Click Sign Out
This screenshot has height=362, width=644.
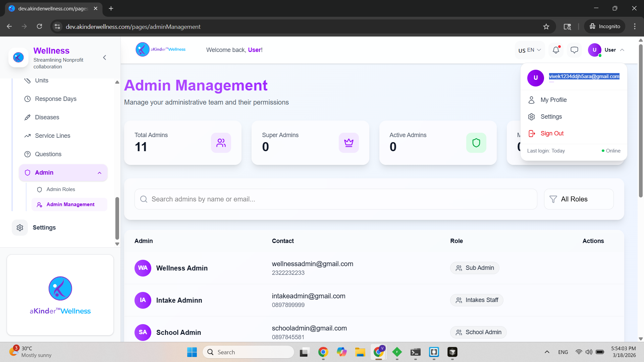pyautogui.click(x=552, y=133)
